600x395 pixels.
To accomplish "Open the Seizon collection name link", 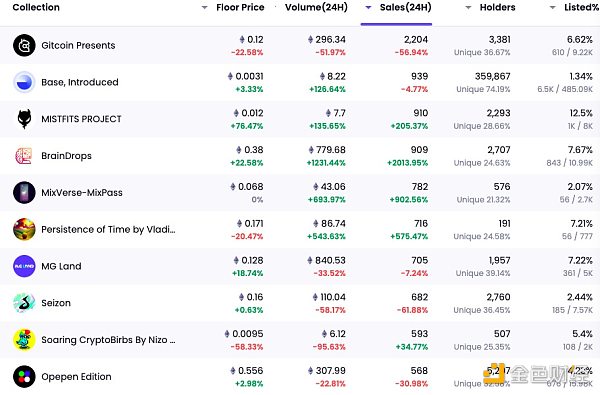I will click(x=56, y=303).
